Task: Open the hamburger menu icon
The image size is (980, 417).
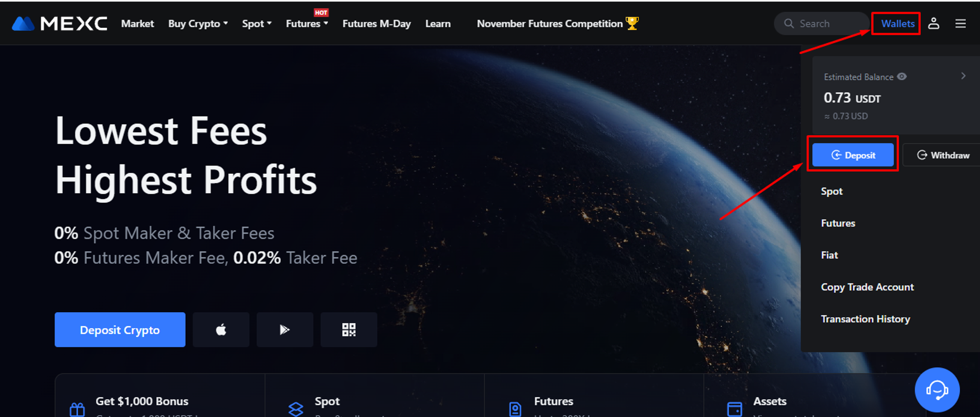Action: (960, 23)
